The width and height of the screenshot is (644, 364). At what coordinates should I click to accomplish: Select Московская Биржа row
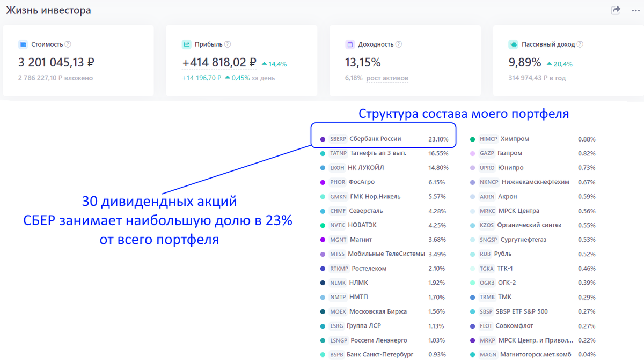pyautogui.click(x=384, y=311)
